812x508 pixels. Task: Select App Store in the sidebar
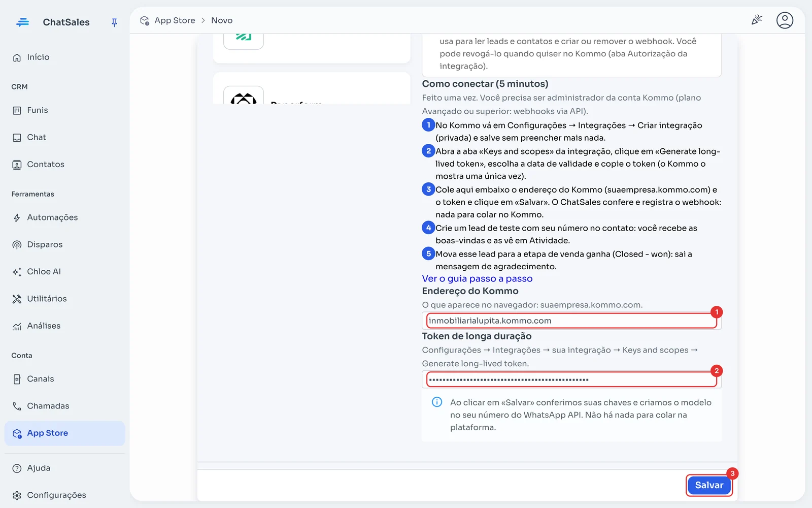tap(64, 433)
